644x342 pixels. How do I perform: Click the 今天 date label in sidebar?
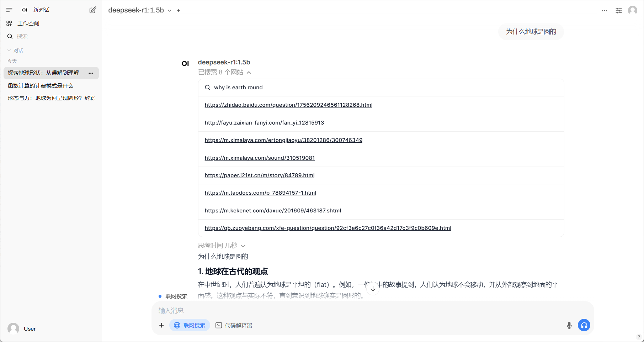pyautogui.click(x=12, y=61)
